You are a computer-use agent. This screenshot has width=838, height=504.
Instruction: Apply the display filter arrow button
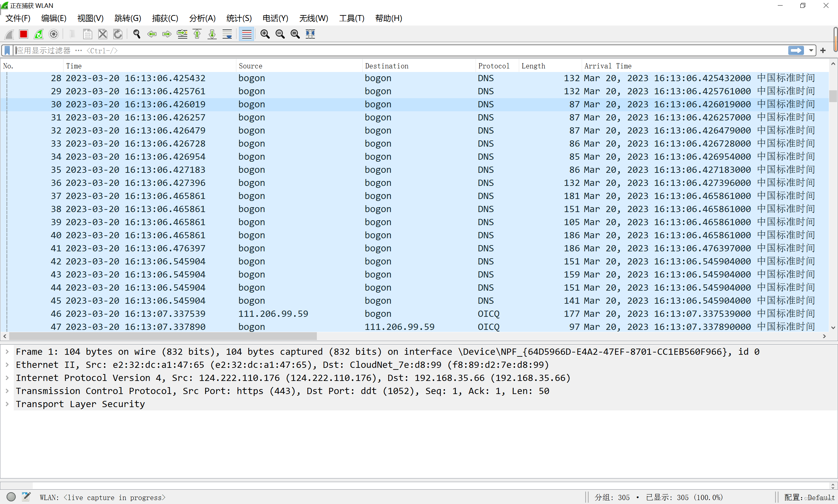click(x=795, y=51)
